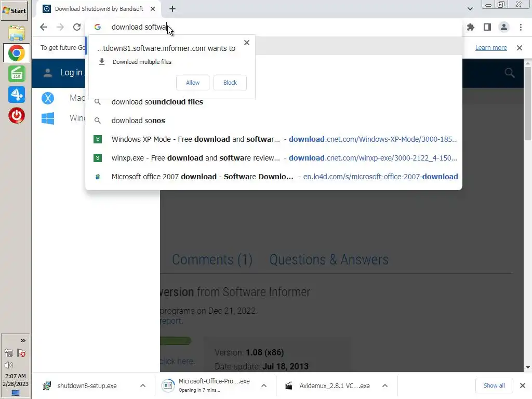Close the Download Shutdown8 tab
The width and height of the screenshot is (532, 399).
153,9
